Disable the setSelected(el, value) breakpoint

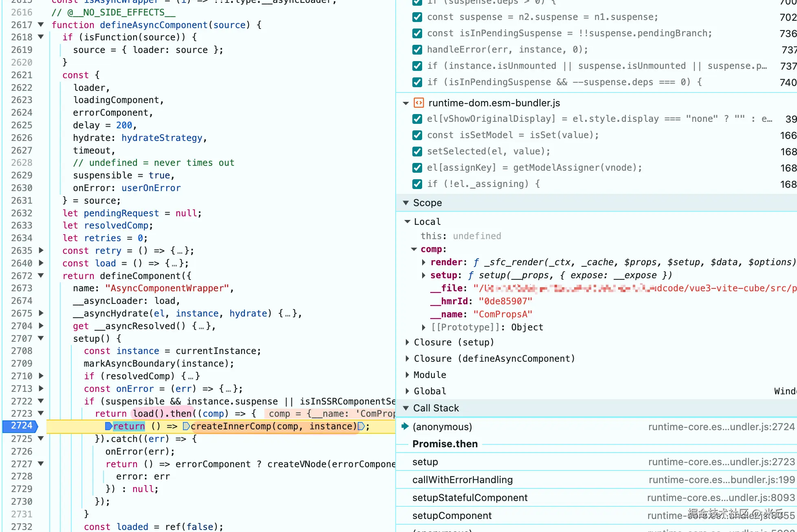[x=417, y=152]
